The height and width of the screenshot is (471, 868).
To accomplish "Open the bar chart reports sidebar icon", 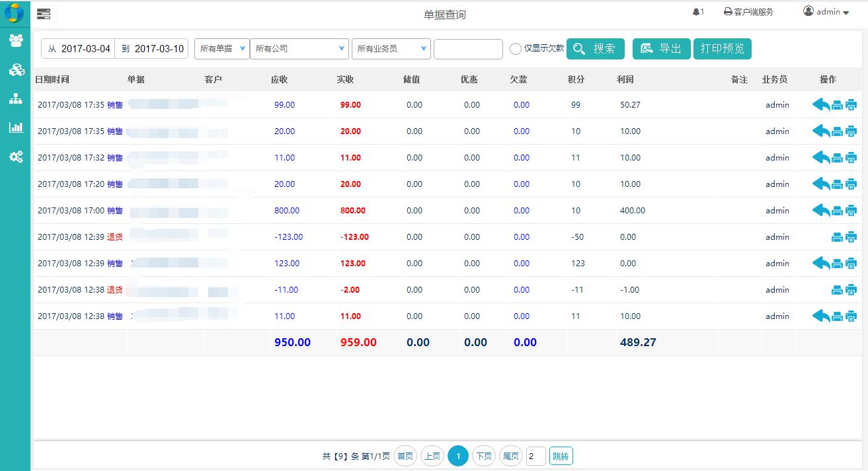I will tap(16, 127).
